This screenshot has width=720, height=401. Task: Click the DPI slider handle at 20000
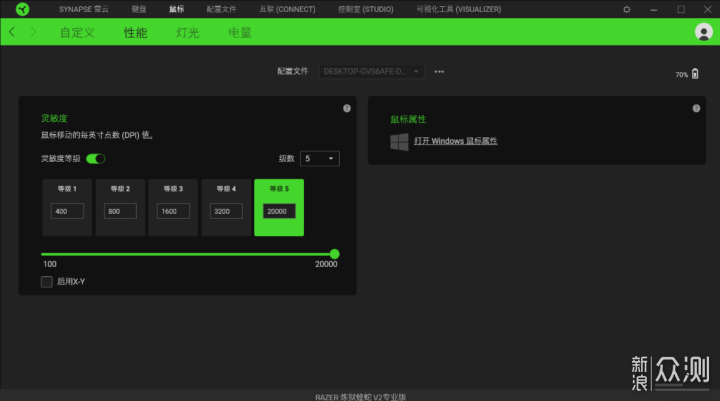click(x=335, y=254)
